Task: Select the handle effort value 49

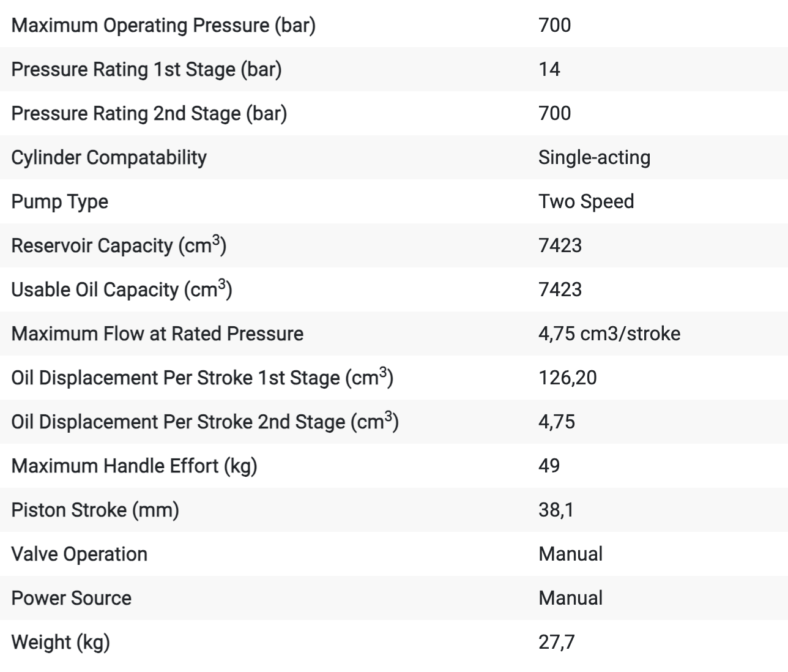Action: click(549, 466)
